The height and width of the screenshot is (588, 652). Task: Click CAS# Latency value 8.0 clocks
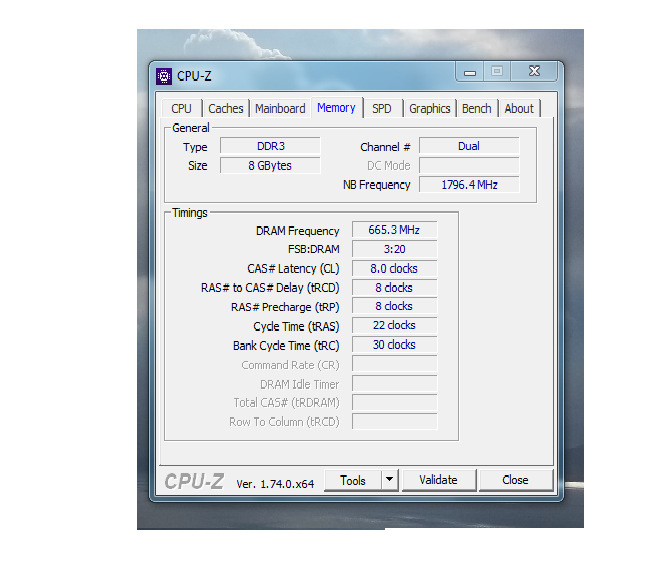394,269
